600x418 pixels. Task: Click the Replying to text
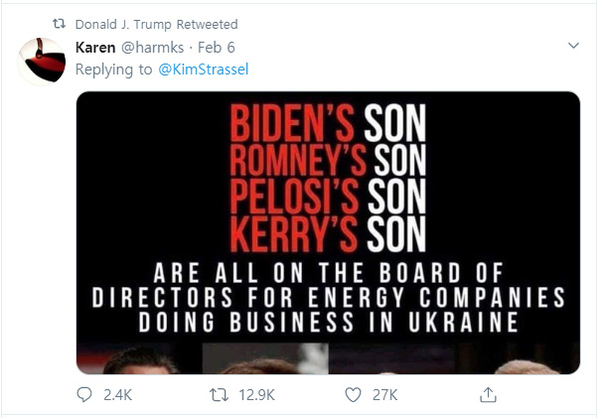114,69
